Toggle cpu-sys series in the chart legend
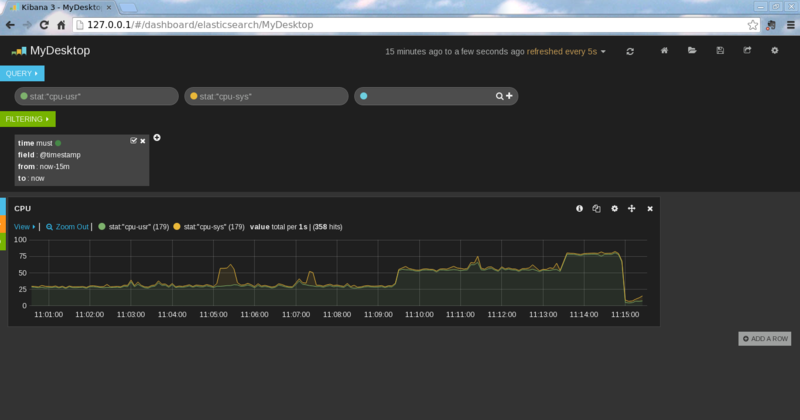Image resolution: width=800 pixels, height=420 pixels. tap(209, 227)
